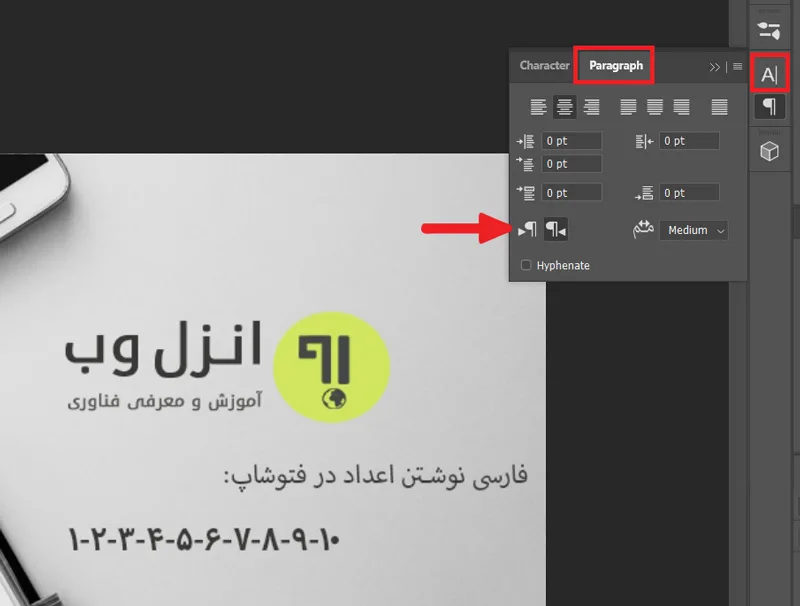Collapse the panel with double-chevron icon
The width and height of the screenshot is (800, 606).
pyautogui.click(x=714, y=67)
